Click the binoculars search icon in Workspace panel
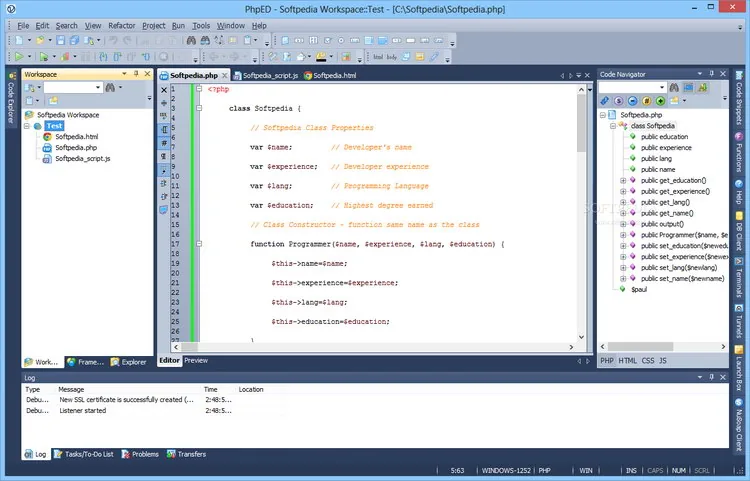Image resolution: width=750 pixels, height=481 pixels. 110,87
